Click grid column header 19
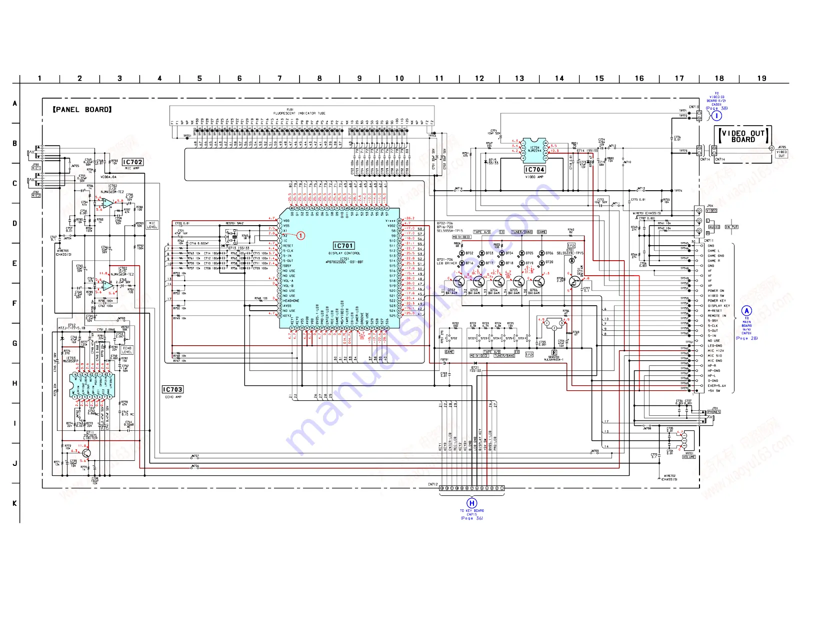Image resolution: width=840 pixels, height=632 pixels. 761,78
